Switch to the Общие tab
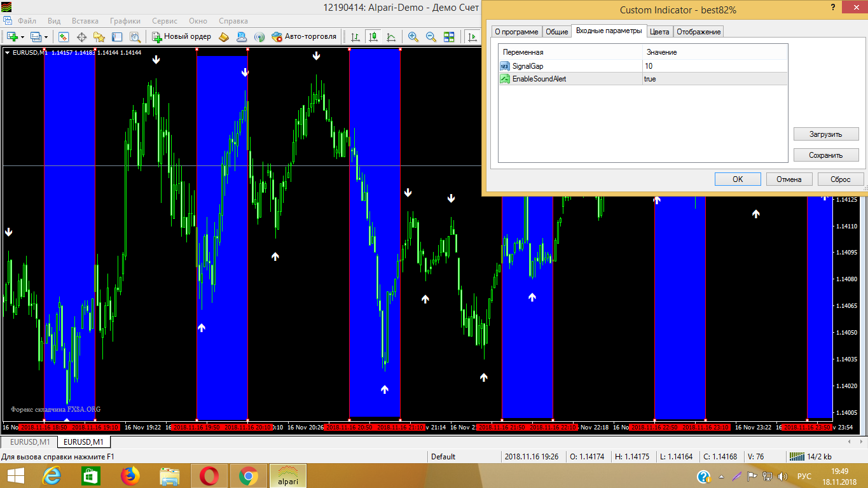The width and height of the screenshot is (868, 488). pyautogui.click(x=557, y=32)
